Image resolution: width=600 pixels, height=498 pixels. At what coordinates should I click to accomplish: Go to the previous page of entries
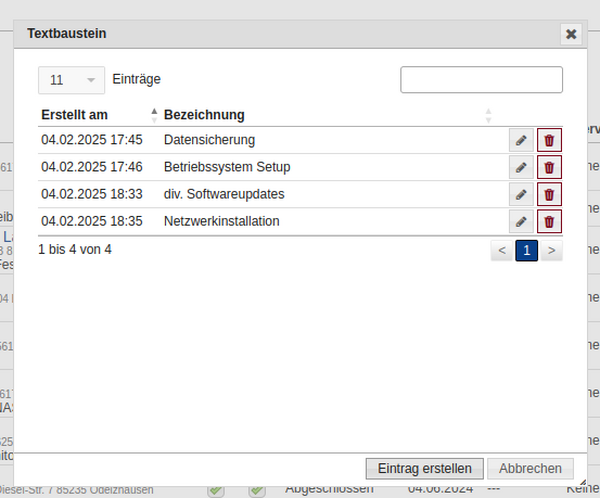coord(502,250)
